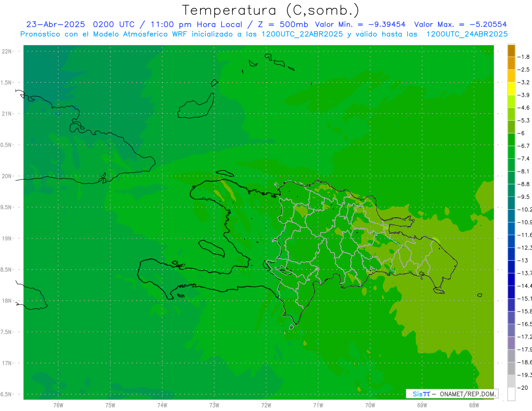Click the "-3.9" color bar value
The height and width of the screenshot is (411, 532).
524,95
